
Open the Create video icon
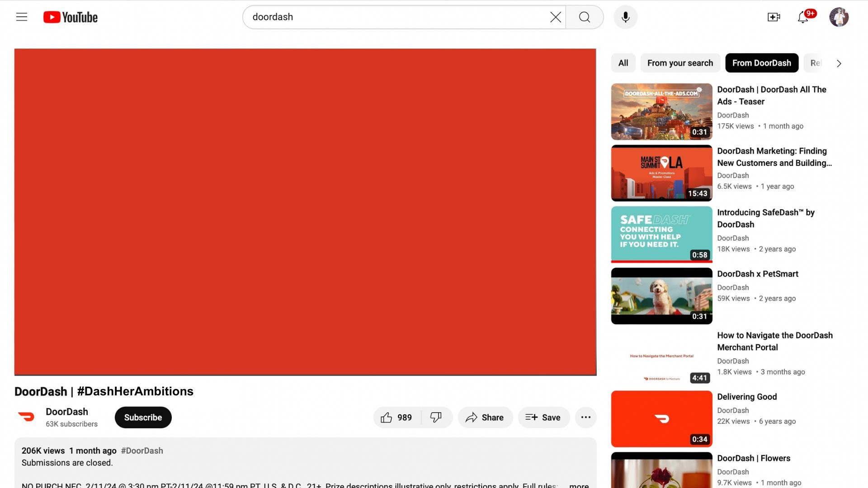coord(774,17)
